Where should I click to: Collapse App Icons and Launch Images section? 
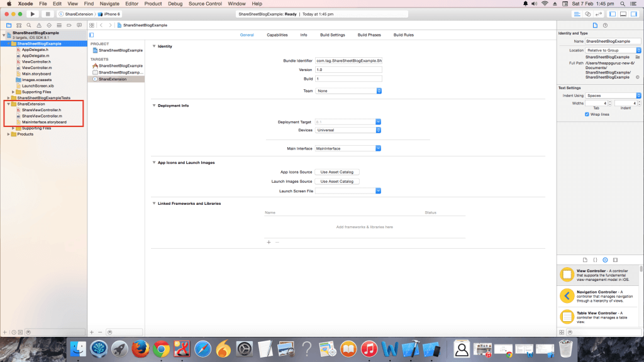click(154, 163)
